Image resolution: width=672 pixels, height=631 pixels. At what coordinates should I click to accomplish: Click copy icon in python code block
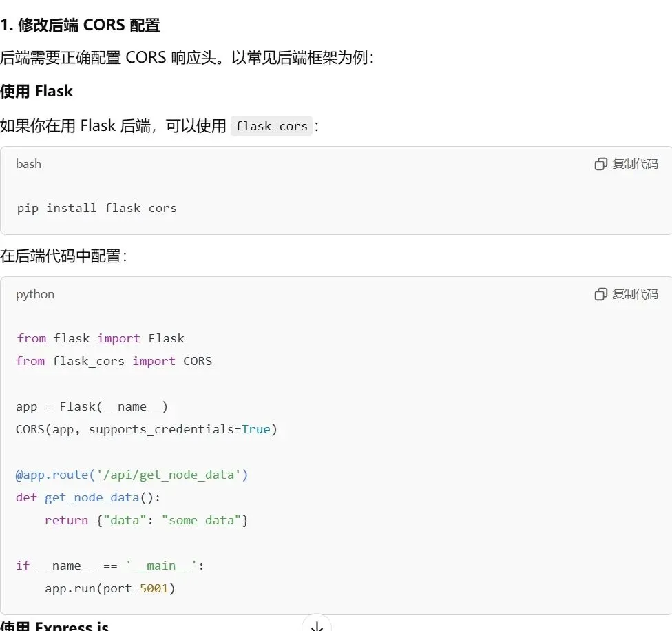[601, 294]
